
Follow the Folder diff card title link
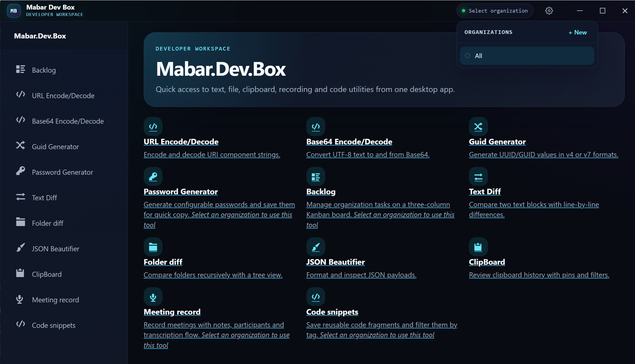coord(163,262)
